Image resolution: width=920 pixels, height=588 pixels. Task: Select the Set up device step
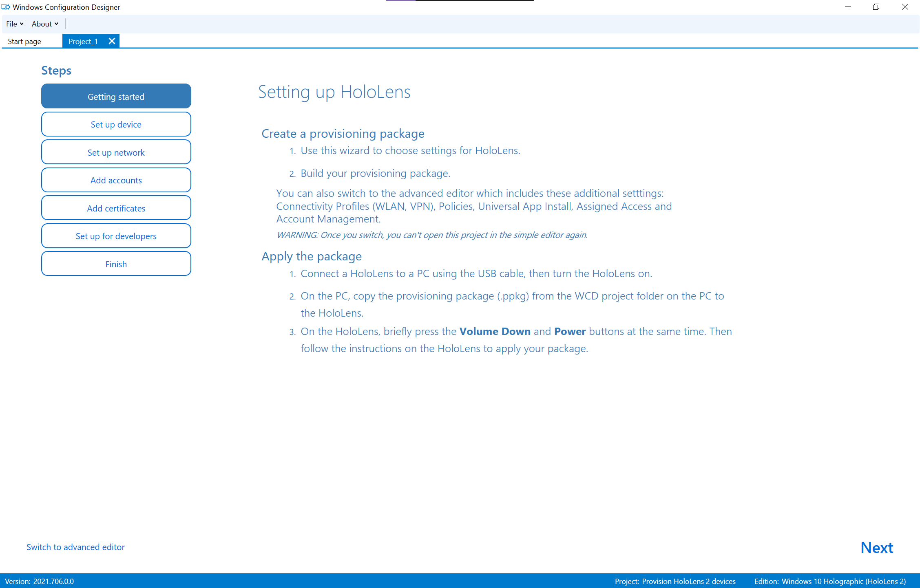click(116, 124)
